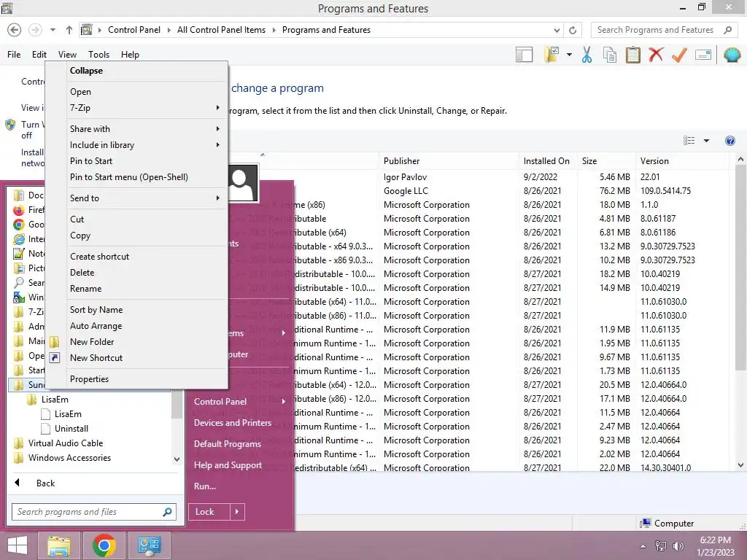The width and height of the screenshot is (747, 560).
Task: Refresh the Programs and Features view
Action: 573,30
